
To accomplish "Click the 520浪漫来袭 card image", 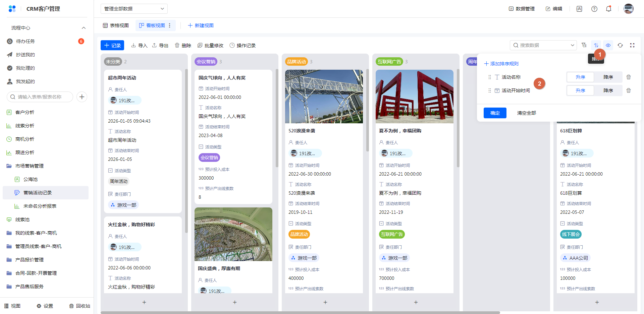I will point(324,97).
